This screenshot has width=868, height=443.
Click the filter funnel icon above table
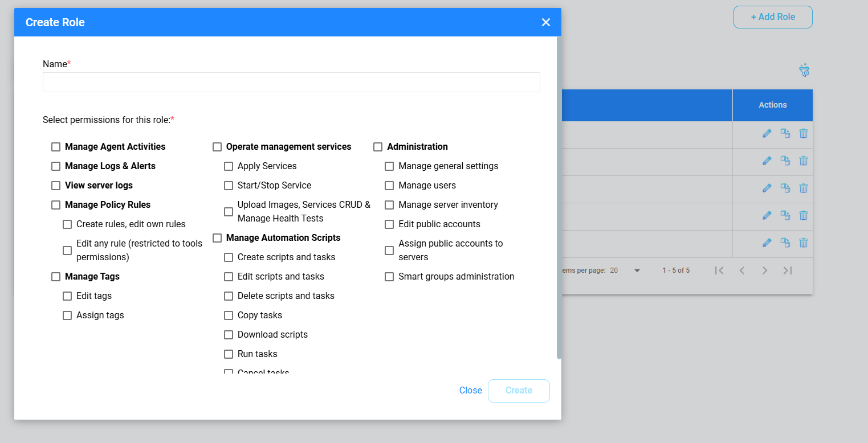[804, 71]
